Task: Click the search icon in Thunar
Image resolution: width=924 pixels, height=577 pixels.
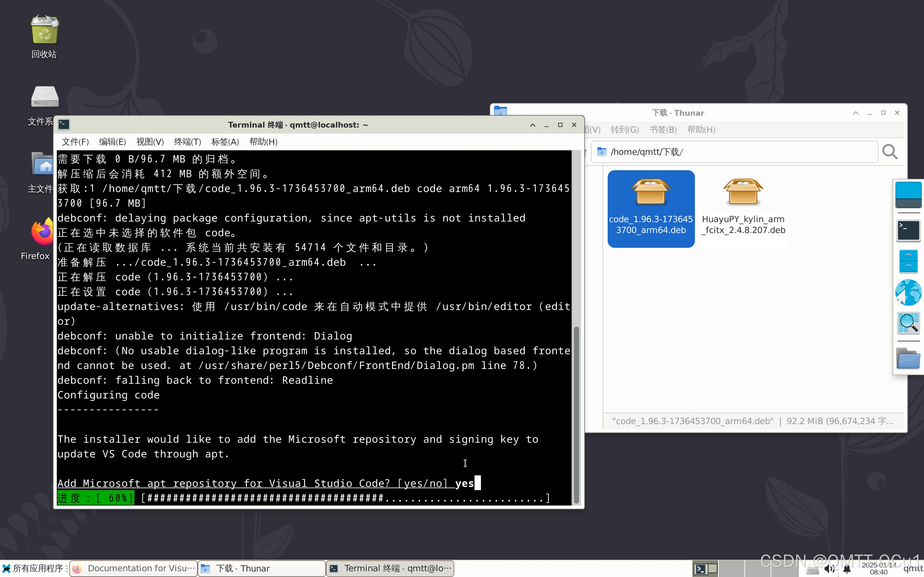Action: (x=890, y=152)
